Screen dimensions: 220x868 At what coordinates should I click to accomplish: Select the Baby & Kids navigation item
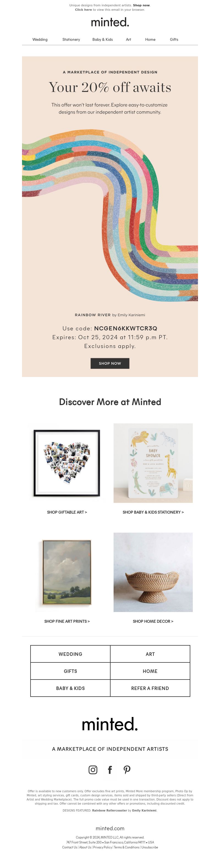tap(103, 39)
